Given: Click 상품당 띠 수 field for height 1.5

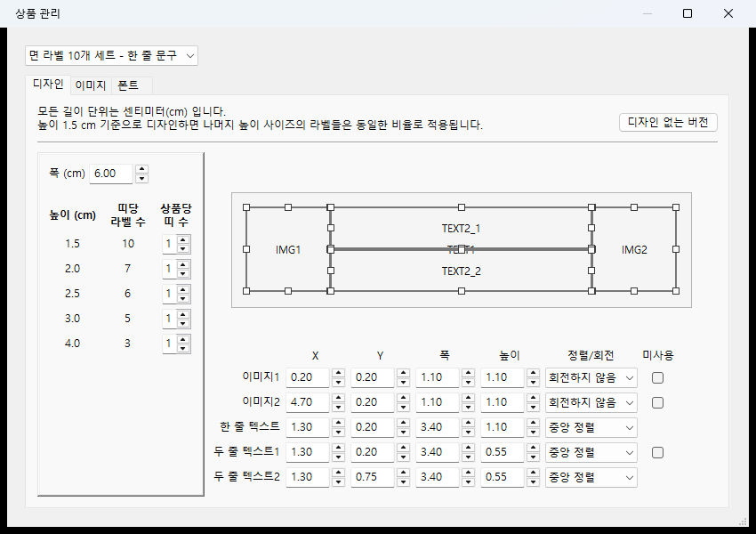Looking at the screenshot, I should [169, 244].
